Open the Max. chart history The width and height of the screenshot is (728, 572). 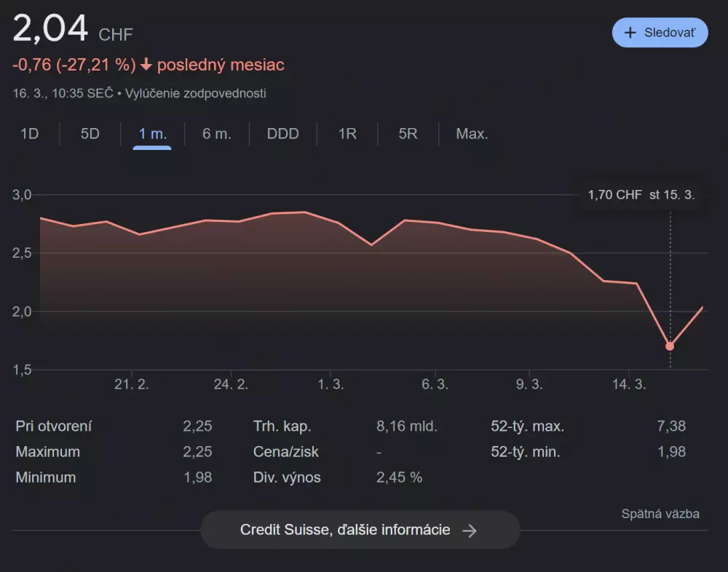tap(471, 134)
